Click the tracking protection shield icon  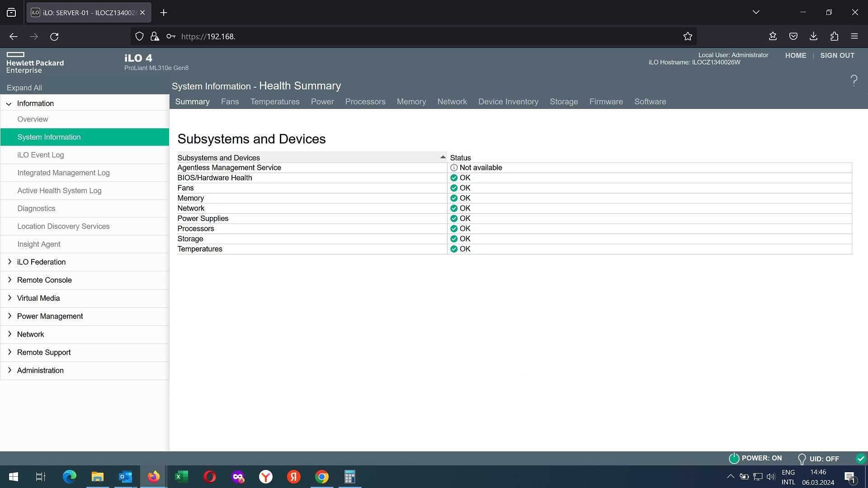[140, 36]
